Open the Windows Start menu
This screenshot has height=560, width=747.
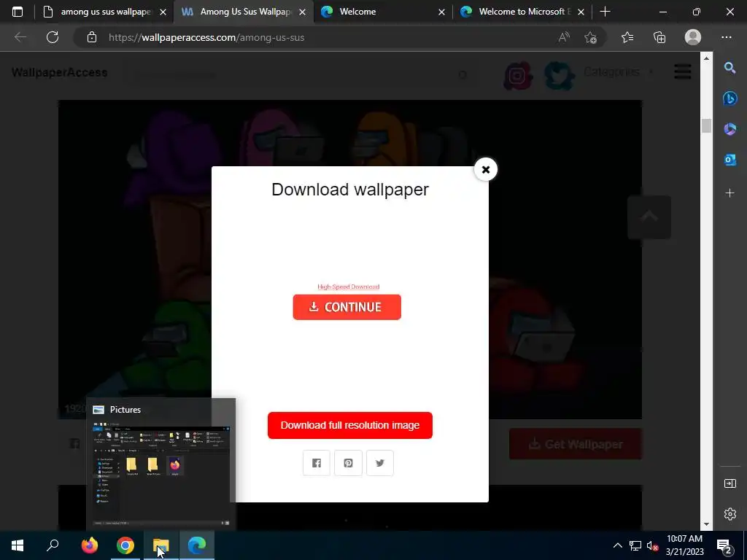[18, 545]
